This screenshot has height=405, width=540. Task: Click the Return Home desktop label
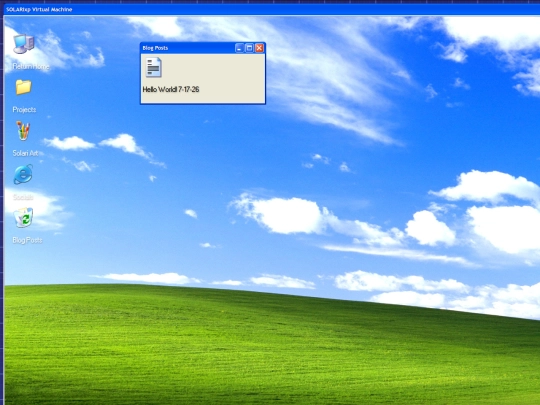click(31, 66)
